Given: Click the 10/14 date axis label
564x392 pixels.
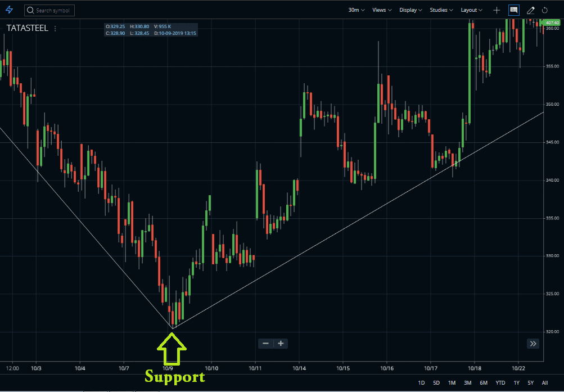Looking at the screenshot, I should 299,368.
